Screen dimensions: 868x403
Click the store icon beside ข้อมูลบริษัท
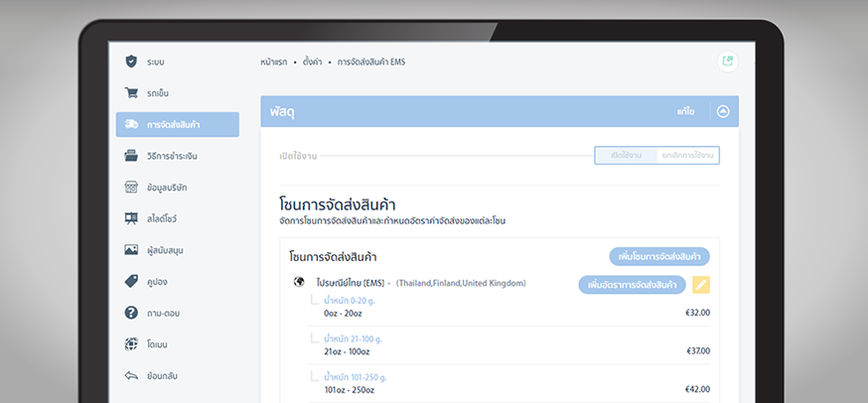pyautogui.click(x=131, y=188)
